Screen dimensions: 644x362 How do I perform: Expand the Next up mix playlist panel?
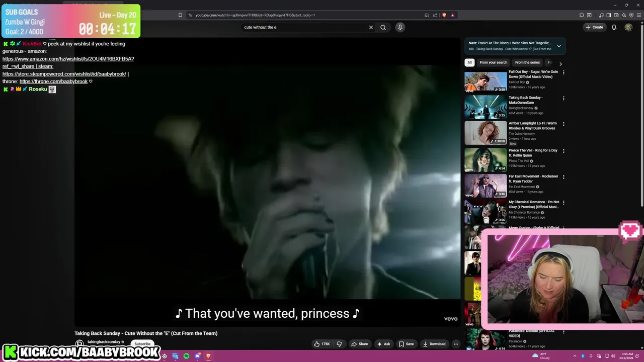[558, 46]
